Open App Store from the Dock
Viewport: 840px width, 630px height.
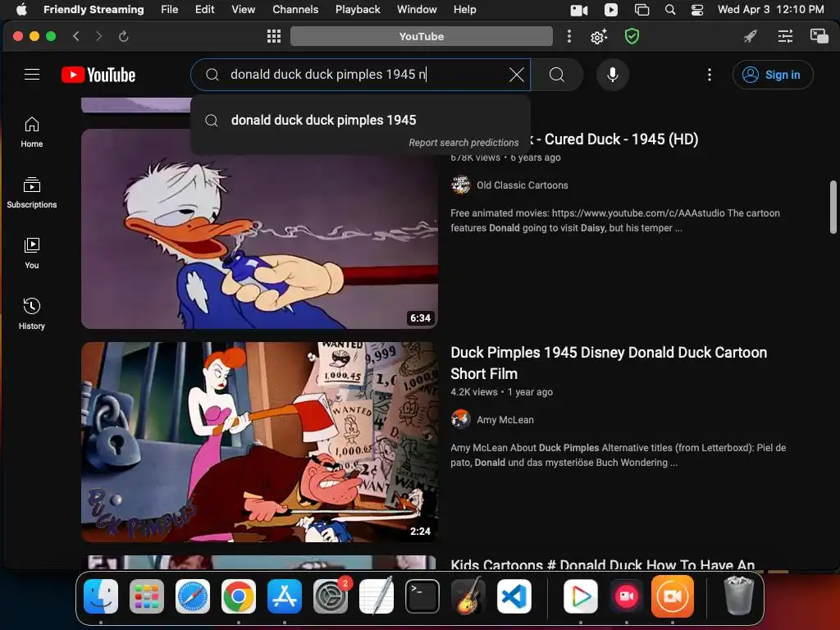pos(285,596)
